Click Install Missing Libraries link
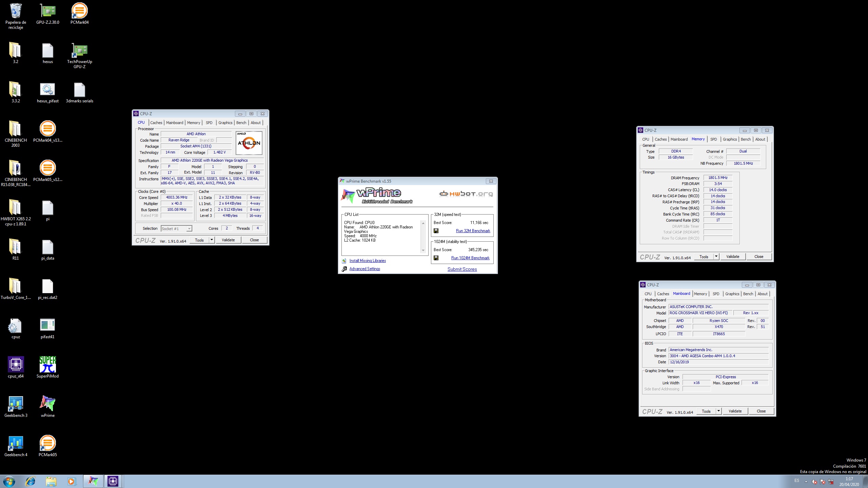Viewport: 868px width, 488px height. click(368, 261)
